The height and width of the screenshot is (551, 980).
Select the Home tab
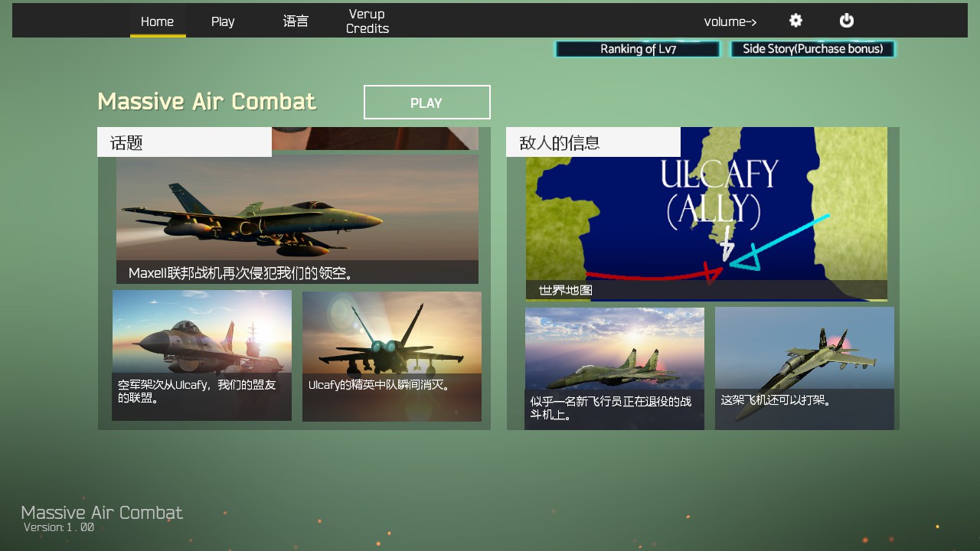tap(157, 21)
